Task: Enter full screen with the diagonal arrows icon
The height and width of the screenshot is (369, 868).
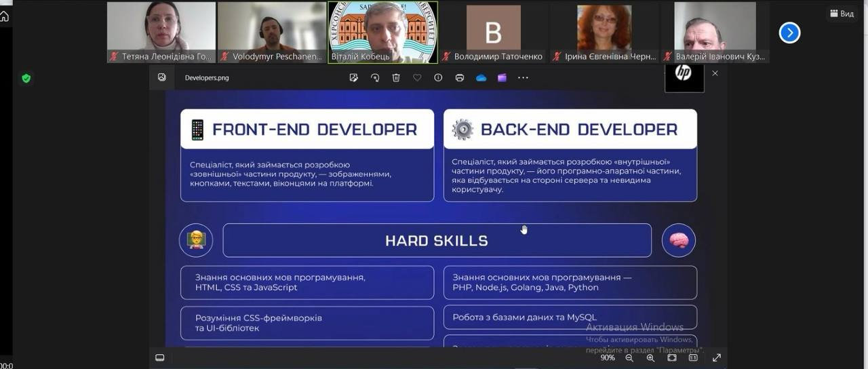Action: [716, 357]
